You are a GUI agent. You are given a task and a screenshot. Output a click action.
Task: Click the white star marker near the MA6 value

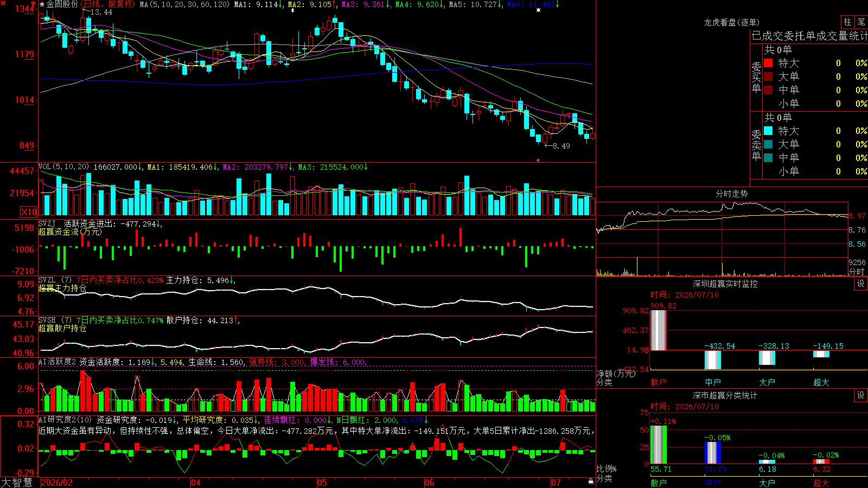pyautogui.click(x=538, y=10)
